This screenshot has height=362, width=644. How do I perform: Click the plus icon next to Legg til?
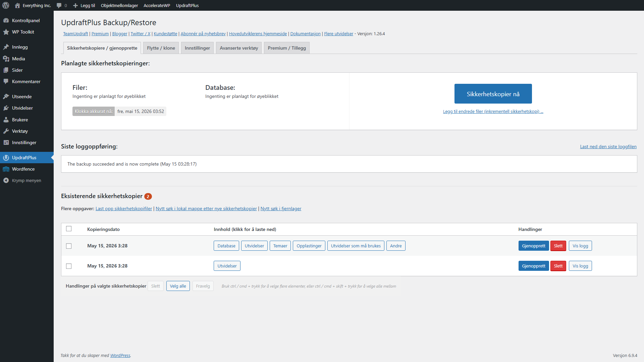point(75,5)
